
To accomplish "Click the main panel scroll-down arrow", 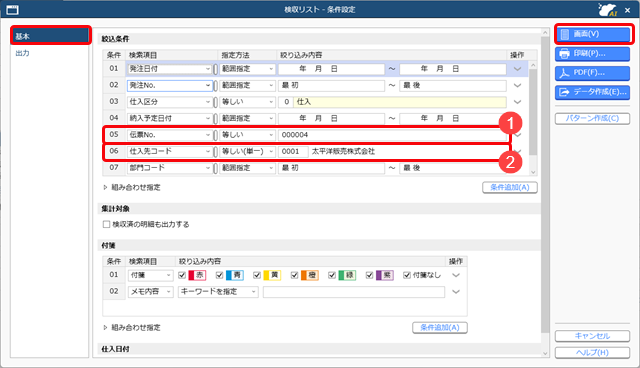I will pyautogui.click(x=545, y=353).
